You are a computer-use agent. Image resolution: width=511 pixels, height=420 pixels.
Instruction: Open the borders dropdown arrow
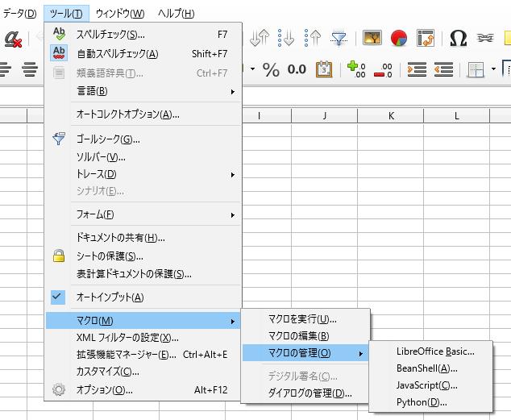493,69
